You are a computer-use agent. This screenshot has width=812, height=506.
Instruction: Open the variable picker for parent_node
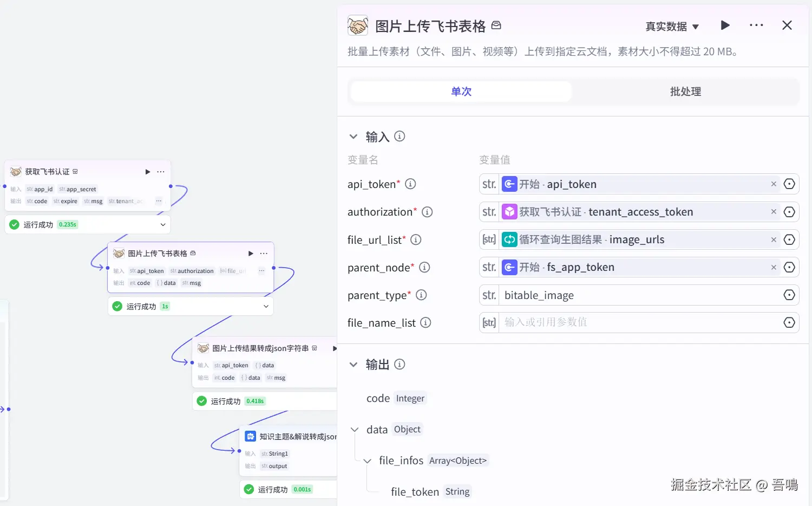789,267
